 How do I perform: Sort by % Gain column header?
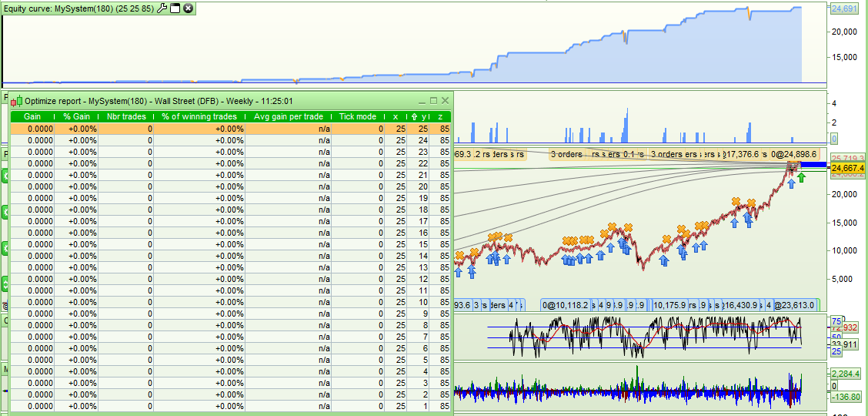click(76, 116)
